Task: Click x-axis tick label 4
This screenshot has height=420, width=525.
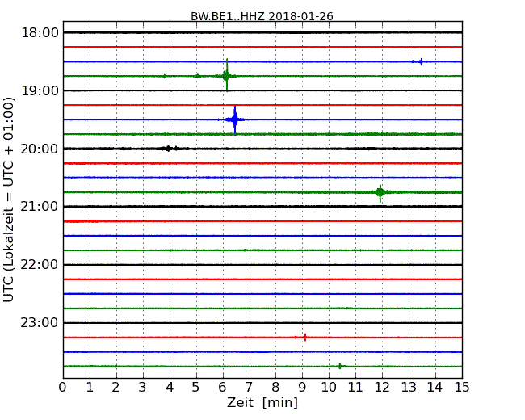Action: 170,388
